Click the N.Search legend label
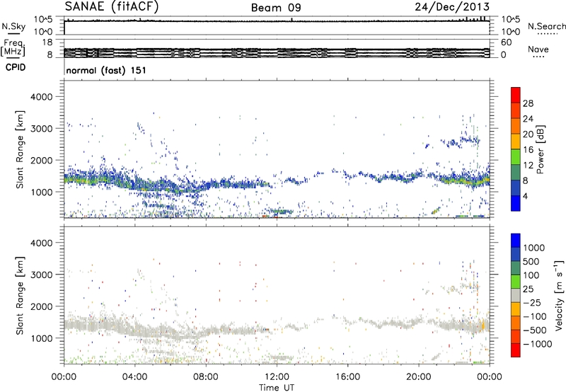The width and height of the screenshot is (566, 392). coord(546,26)
